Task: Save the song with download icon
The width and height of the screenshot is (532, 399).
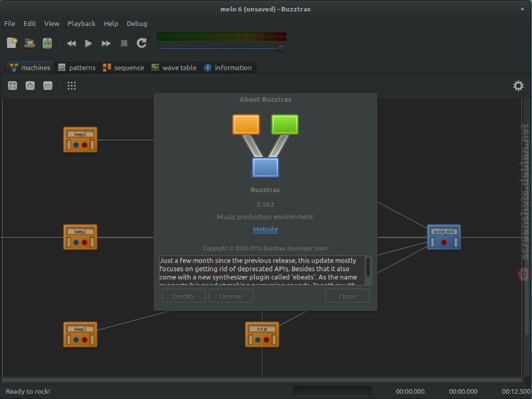Action: pyautogui.click(x=47, y=43)
